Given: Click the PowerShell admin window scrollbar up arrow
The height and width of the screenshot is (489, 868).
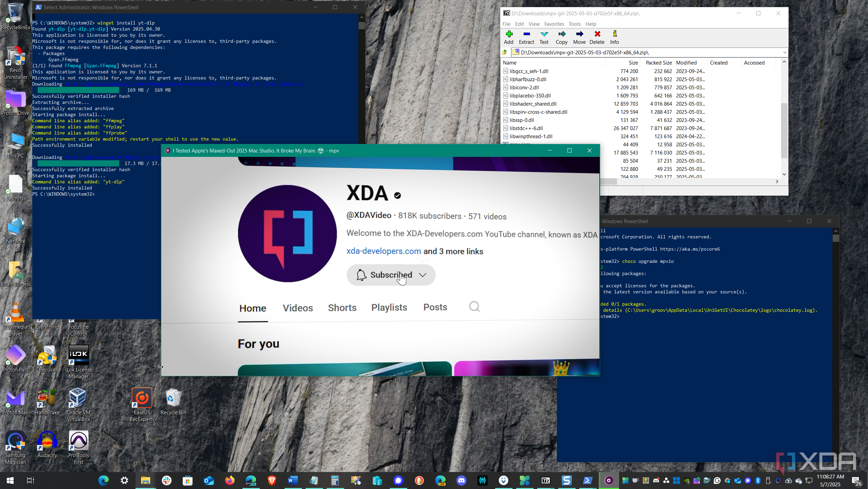Looking at the screenshot, I should pos(362,17).
